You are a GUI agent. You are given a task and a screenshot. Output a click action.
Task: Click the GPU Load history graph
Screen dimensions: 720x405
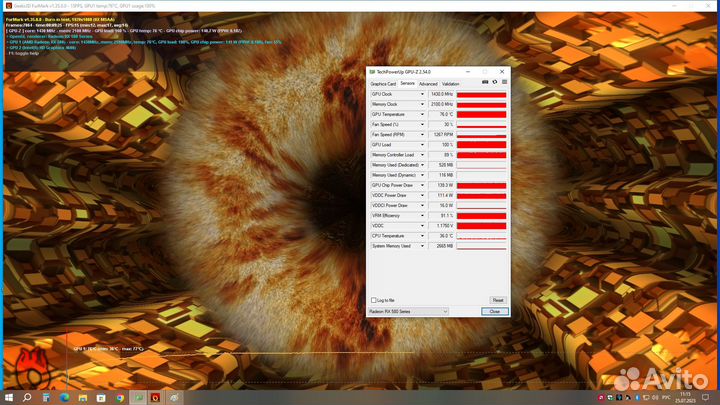[x=481, y=145]
